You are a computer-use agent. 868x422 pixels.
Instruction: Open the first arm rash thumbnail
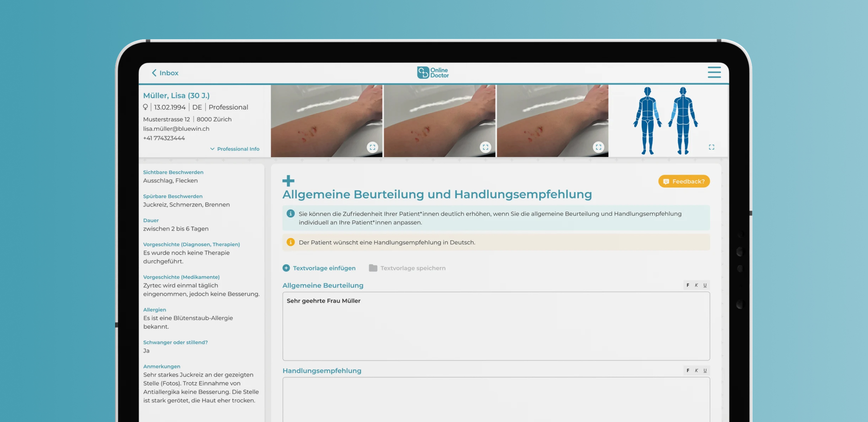pyautogui.click(x=326, y=121)
